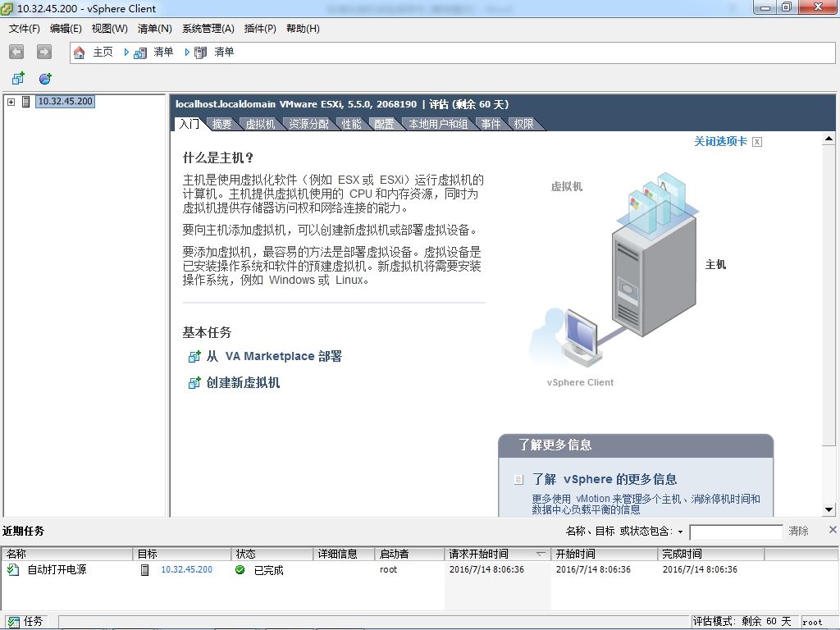Click the 开始时间 column header

click(x=605, y=554)
